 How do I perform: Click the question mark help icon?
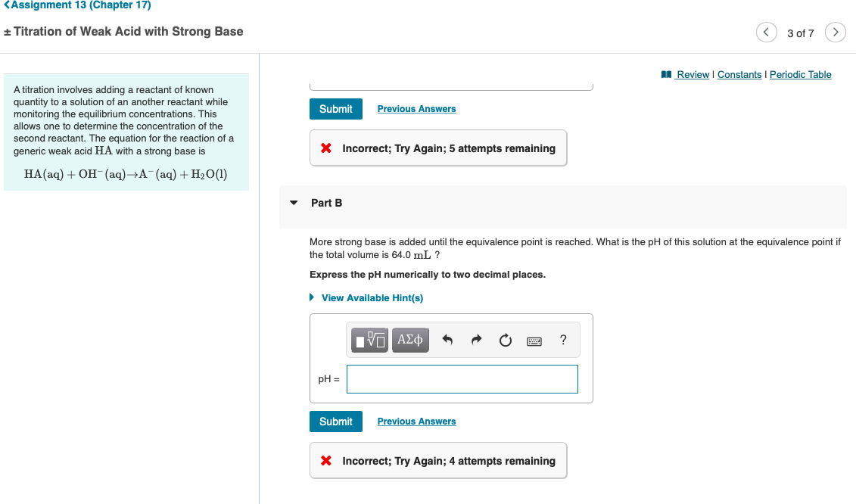click(x=562, y=340)
